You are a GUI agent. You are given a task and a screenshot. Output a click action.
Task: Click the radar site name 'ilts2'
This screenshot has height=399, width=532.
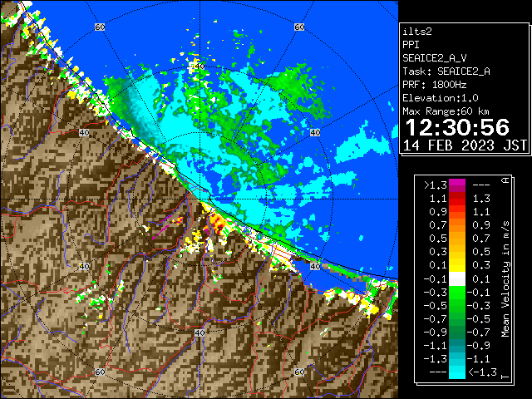coord(417,32)
